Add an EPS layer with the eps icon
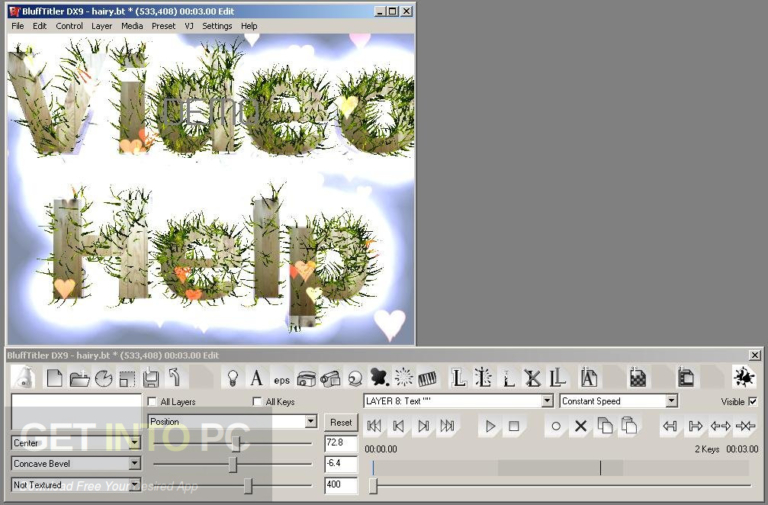This screenshot has width=768, height=505. 281,379
